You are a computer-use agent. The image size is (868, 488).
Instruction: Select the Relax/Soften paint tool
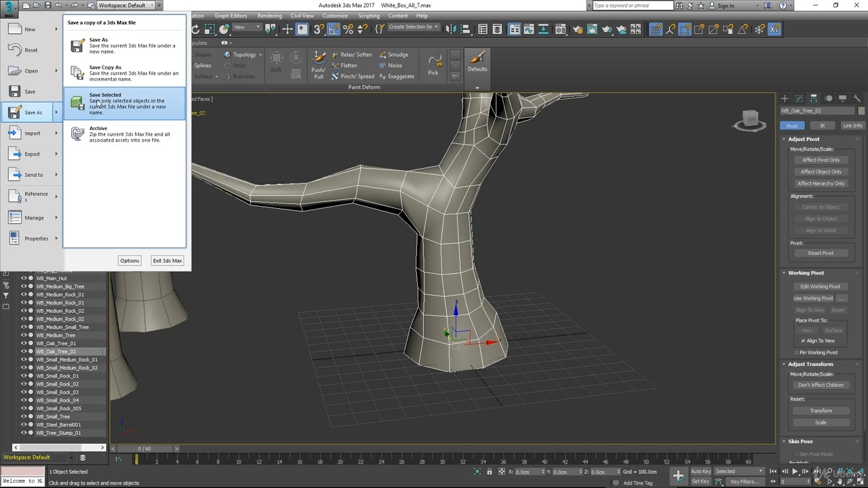pos(351,54)
